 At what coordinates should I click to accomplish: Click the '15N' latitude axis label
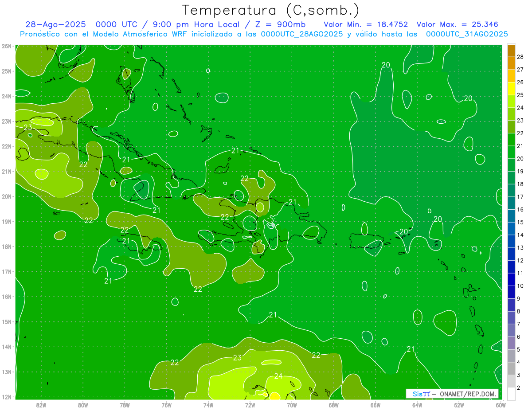pyautogui.click(x=7, y=322)
